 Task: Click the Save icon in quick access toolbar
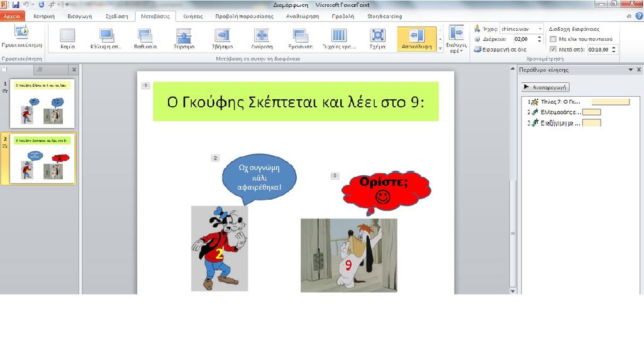tap(16, 5)
